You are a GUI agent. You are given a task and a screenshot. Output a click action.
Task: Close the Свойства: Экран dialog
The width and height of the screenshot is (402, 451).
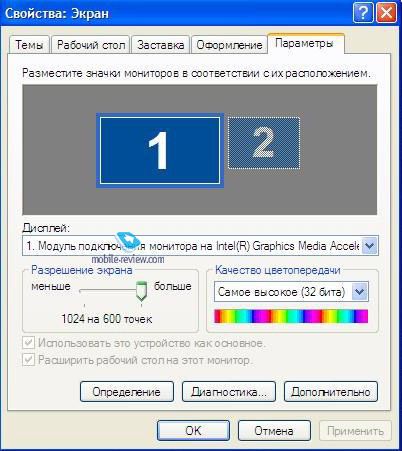pyautogui.click(x=386, y=13)
